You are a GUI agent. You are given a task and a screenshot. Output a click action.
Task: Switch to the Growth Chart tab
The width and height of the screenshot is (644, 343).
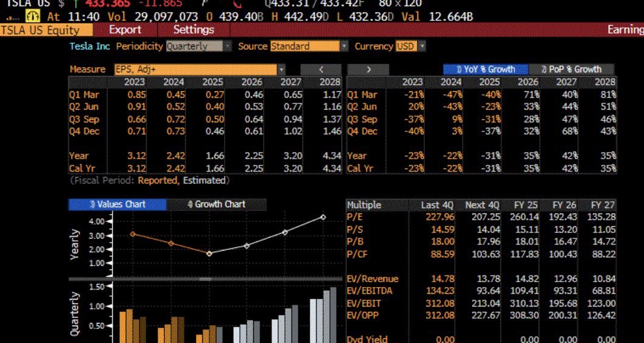tap(216, 204)
